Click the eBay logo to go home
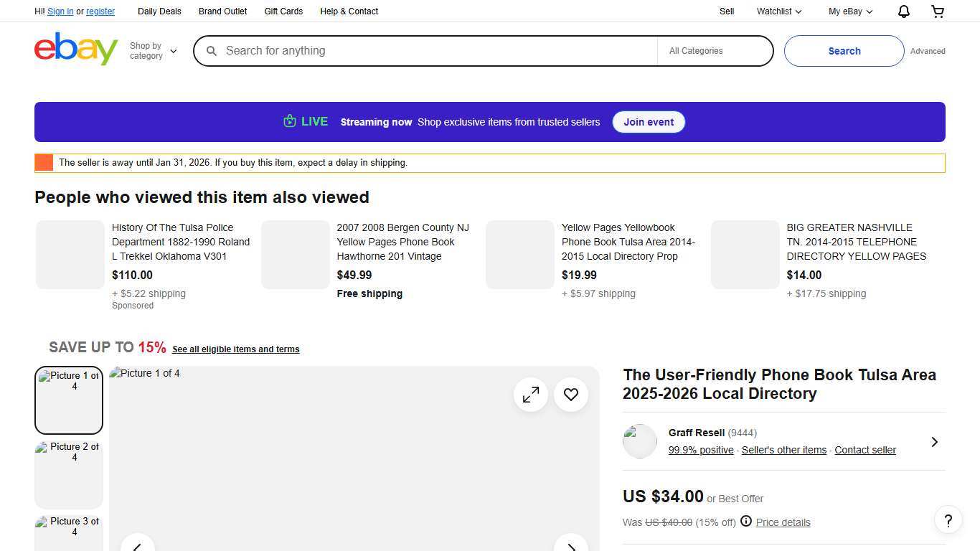This screenshot has width=980, height=551. (75, 48)
